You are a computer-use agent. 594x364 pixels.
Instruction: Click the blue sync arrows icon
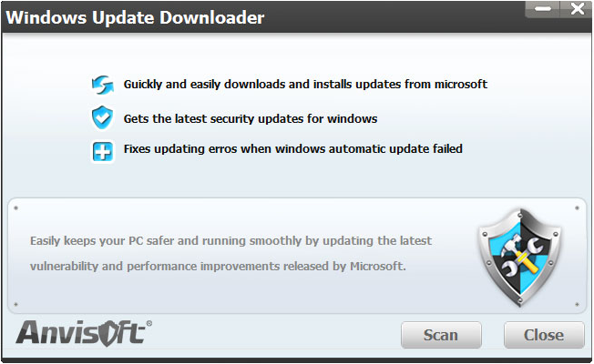[102, 85]
